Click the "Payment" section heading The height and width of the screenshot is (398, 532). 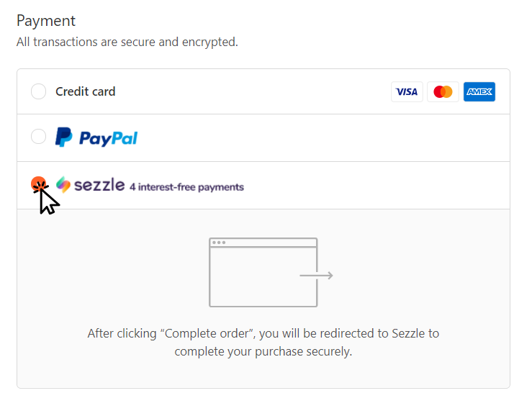click(46, 21)
